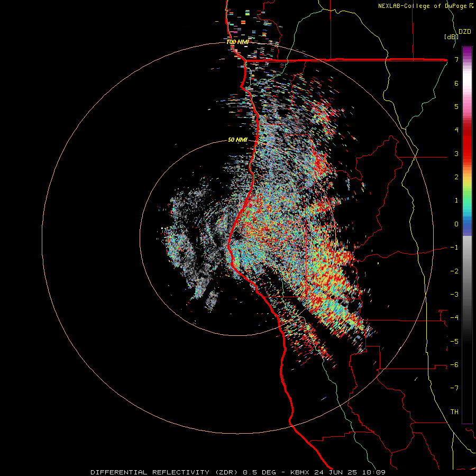The height and width of the screenshot is (476, 476).
Task: Click the [dB] unit label
Action: pos(451,36)
